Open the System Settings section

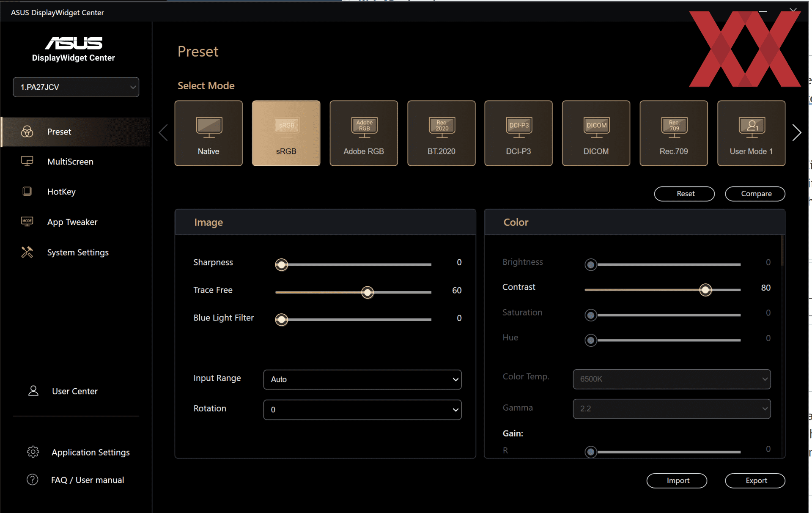(x=78, y=252)
